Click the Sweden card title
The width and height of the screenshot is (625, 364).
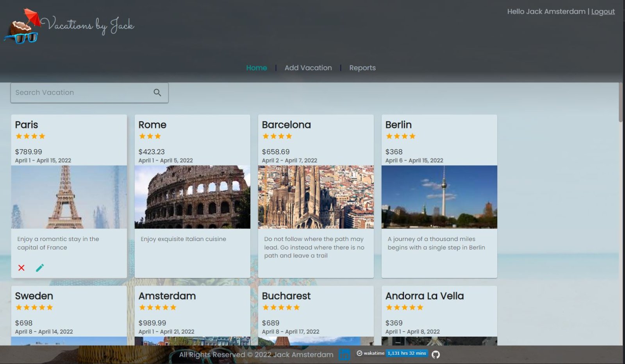coord(34,296)
